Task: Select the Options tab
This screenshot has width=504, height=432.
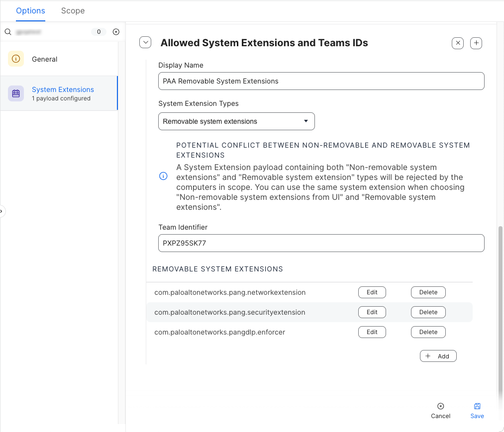Action: pyautogui.click(x=30, y=10)
